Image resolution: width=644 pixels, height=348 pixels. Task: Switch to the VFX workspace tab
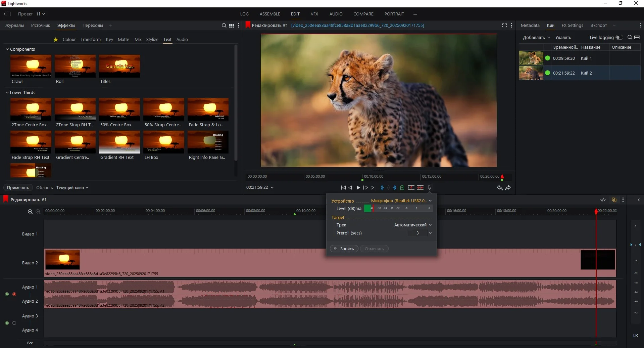click(314, 14)
